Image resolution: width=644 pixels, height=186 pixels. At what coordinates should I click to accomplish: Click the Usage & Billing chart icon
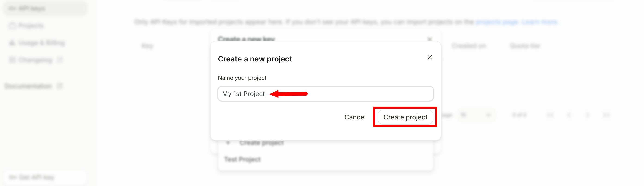point(12,43)
